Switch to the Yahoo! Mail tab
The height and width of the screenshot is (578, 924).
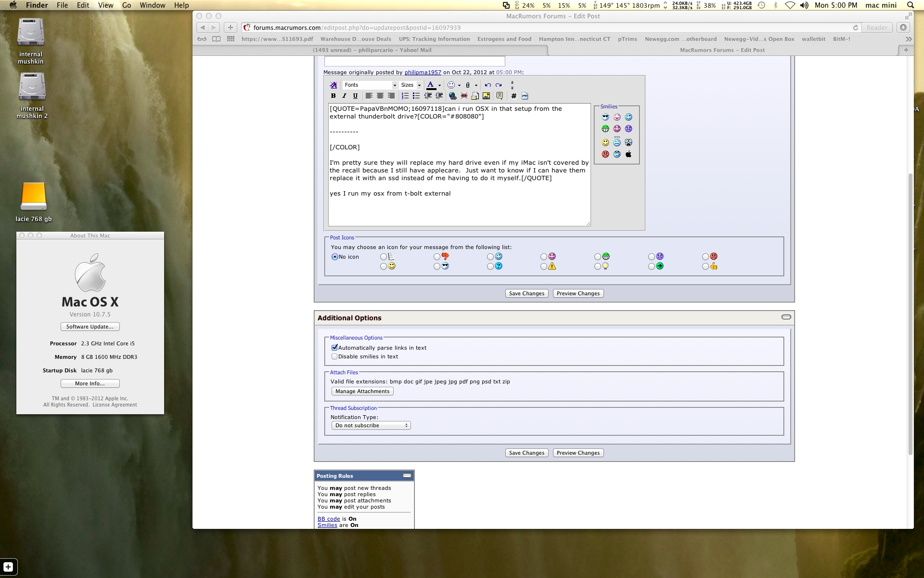point(372,50)
